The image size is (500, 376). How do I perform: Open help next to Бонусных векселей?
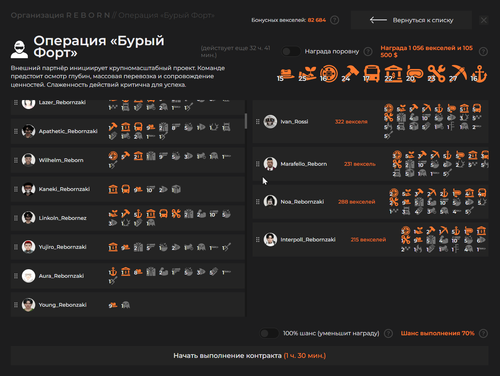[334, 20]
